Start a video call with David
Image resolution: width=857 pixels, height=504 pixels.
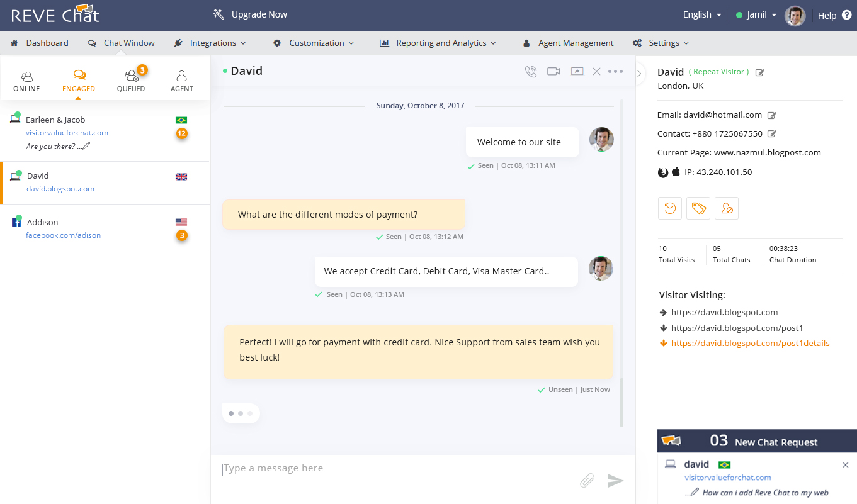553,71
